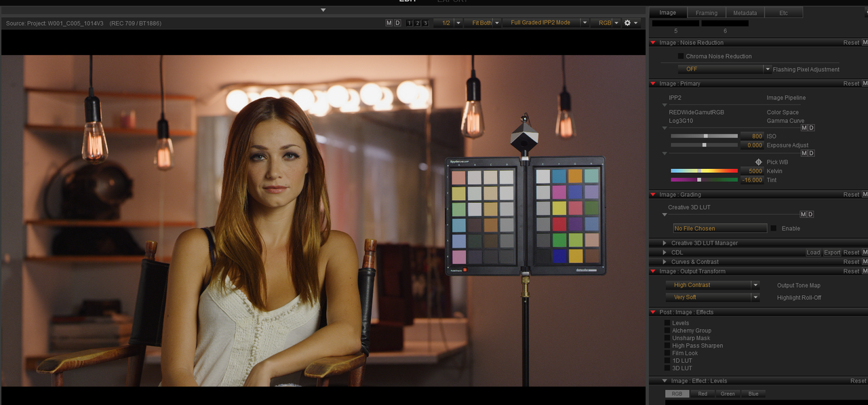
Task: Open the viewer settings gear menu
Action: pos(631,23)
